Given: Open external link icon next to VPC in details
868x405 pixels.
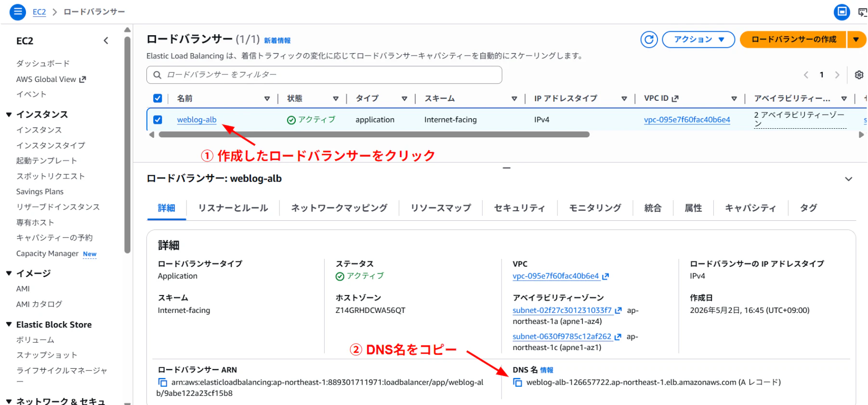Looking at the screenshot, I should [605, 276].
